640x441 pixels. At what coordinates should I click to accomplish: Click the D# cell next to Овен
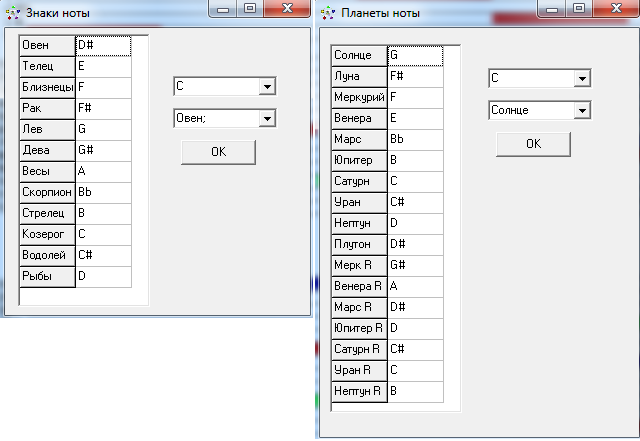pyautogui.click(x=103, y=46)
